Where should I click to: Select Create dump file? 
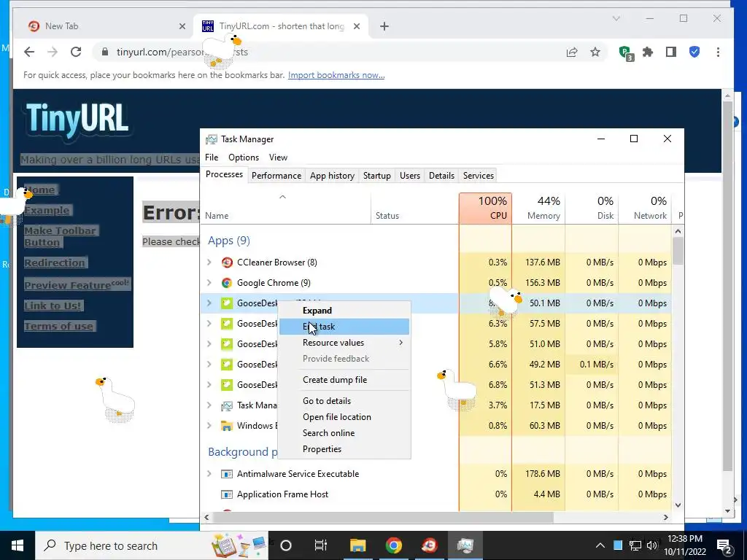pyautogui.click(x=344, y=380)
